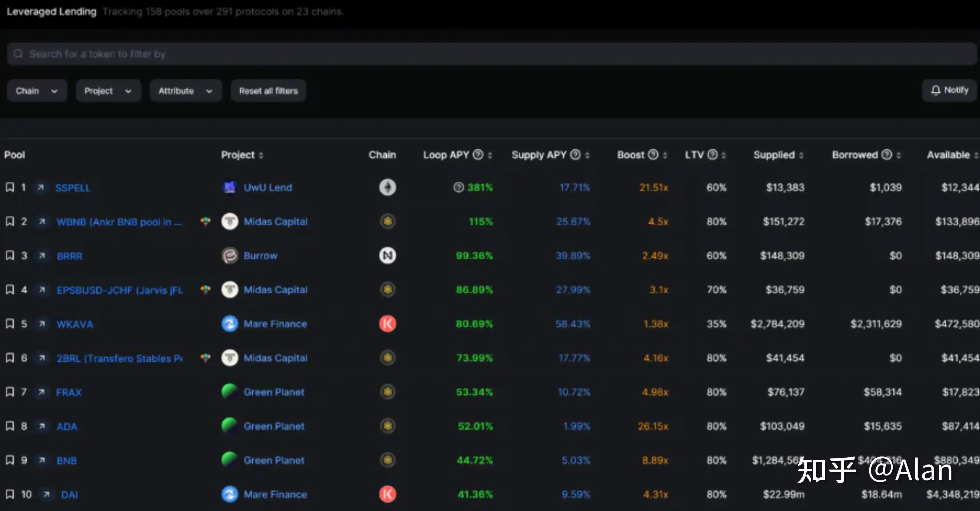Click the 99.36% Loop APY value

point(474,256)
